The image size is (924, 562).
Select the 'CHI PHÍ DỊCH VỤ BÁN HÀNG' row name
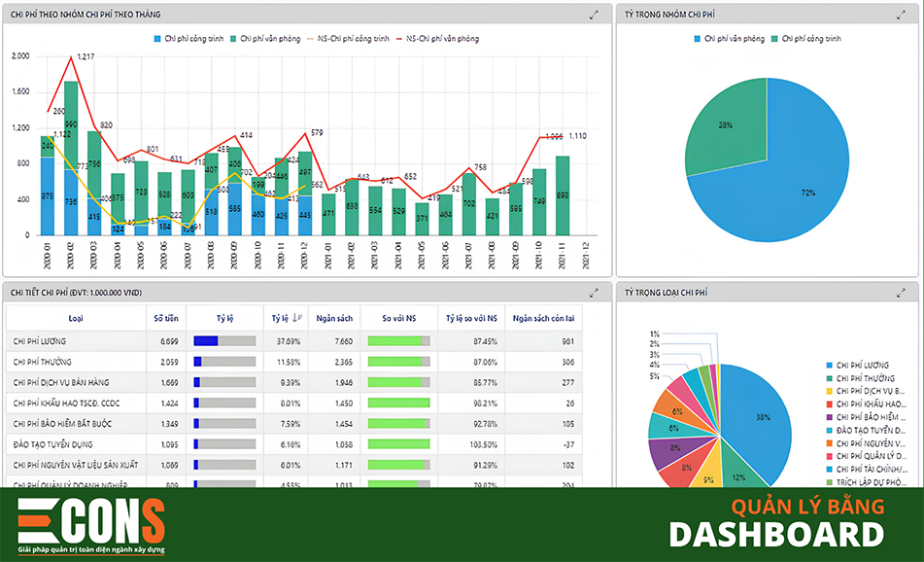click(61, 383)
